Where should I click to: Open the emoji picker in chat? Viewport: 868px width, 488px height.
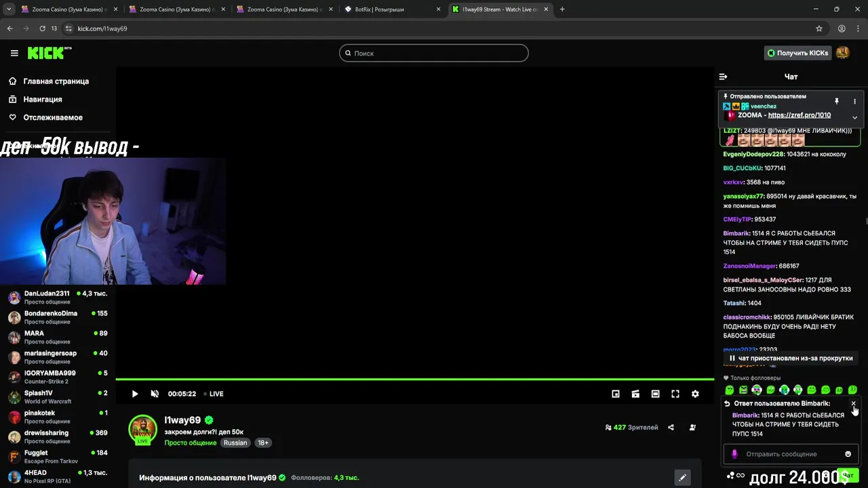(x=848, y=454)
